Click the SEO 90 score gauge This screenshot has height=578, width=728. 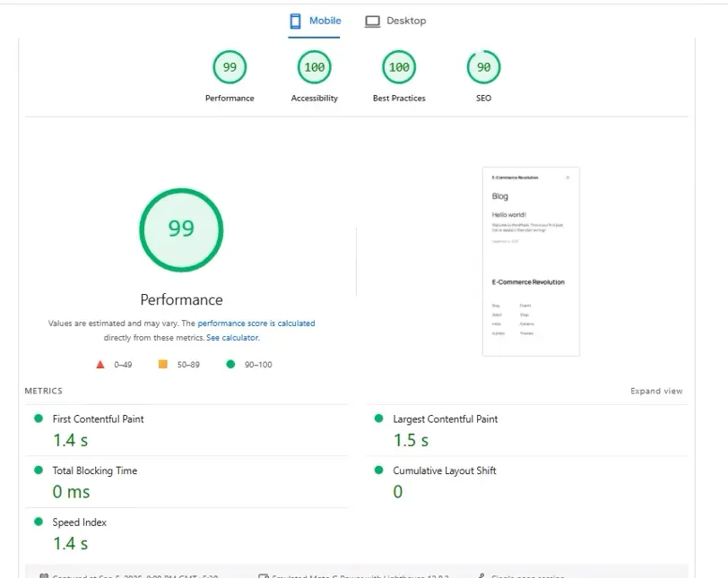click(x=483, y=67)
